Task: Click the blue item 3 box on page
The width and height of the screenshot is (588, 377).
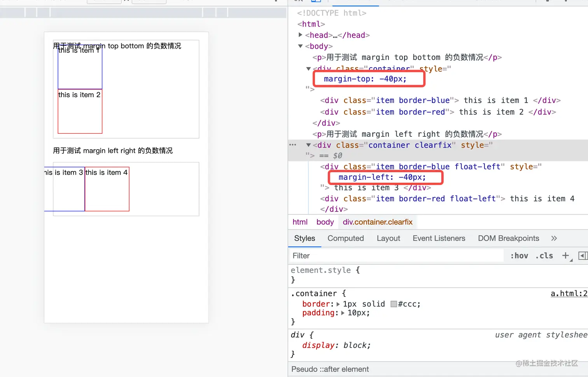Action: tap(65, 189)
